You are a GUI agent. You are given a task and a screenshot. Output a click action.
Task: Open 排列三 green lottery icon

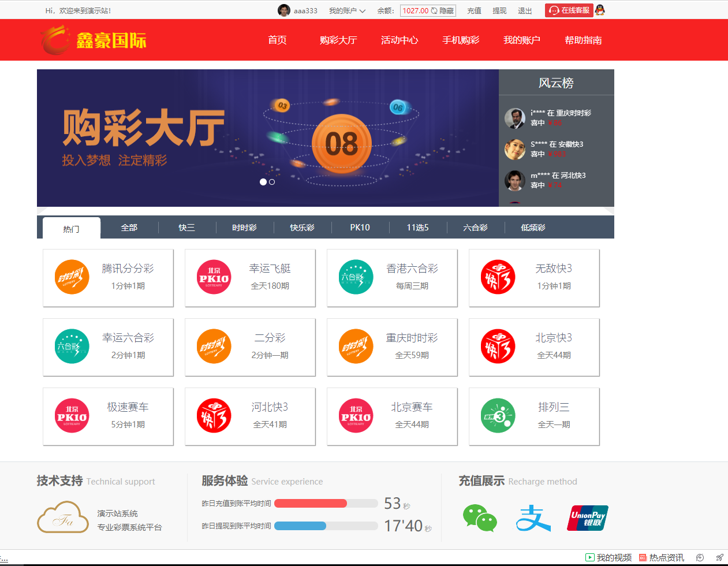[498, 416]
